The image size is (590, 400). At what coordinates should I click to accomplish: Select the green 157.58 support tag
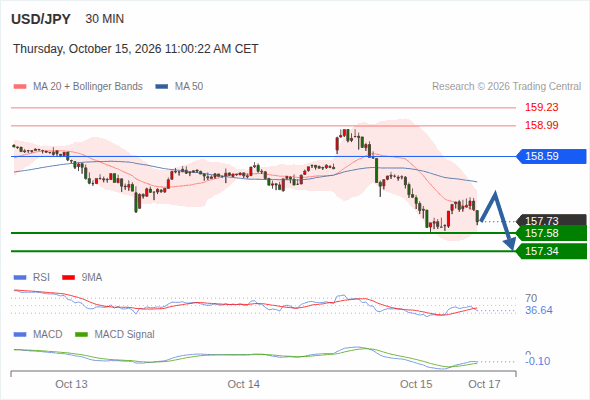pyautogui.click(x=551, y=233)
